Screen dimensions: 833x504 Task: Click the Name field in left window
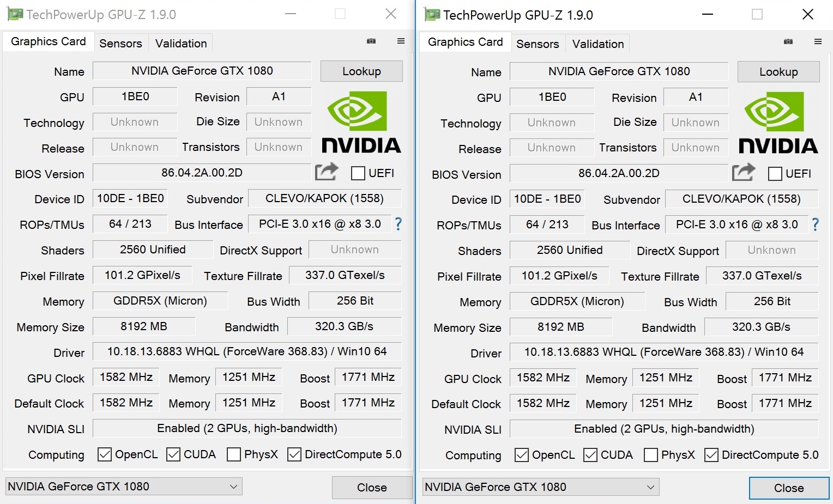[202, 71]
